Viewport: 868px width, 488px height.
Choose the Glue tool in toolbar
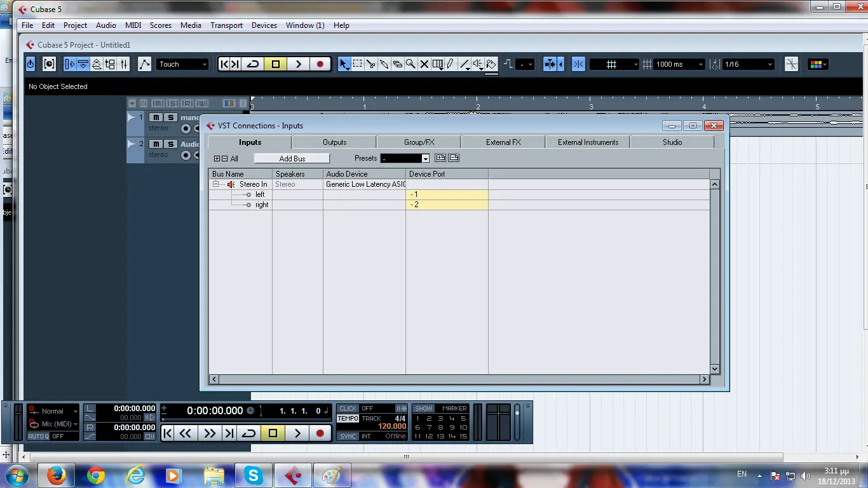384,64
